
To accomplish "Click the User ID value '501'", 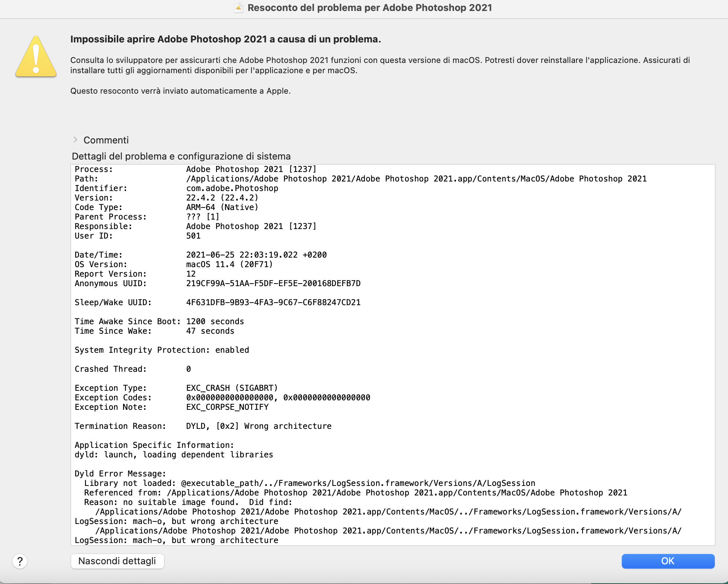I will point(193,236).
